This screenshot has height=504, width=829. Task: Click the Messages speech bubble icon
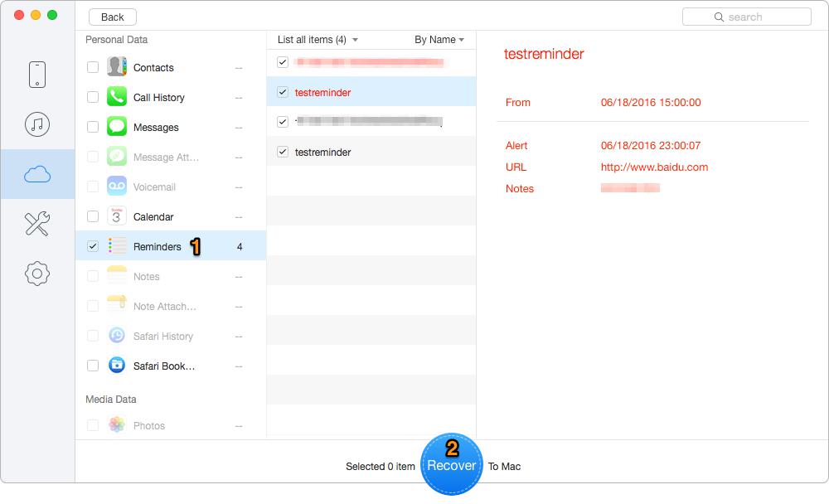coord(117,127)
